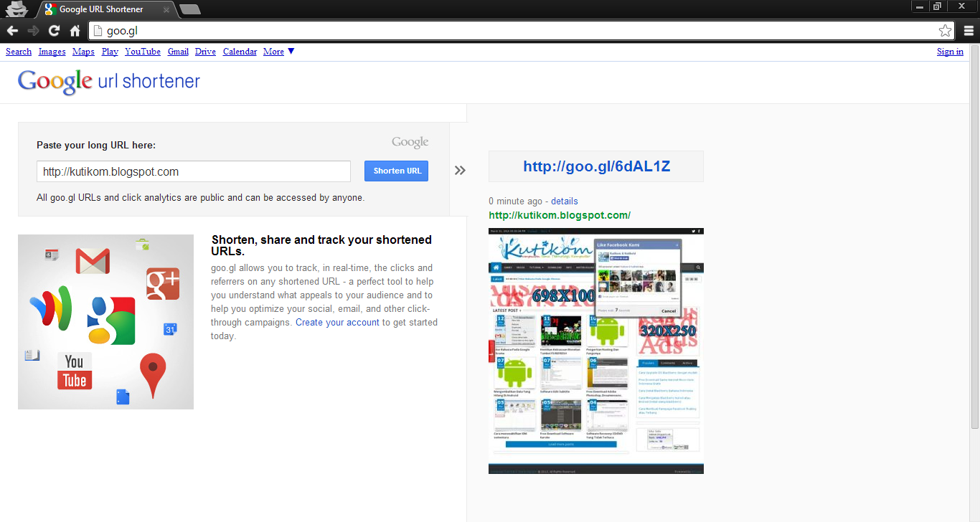
Task: Click the blue Docs icon in illustration
Action: pos(123,397)
